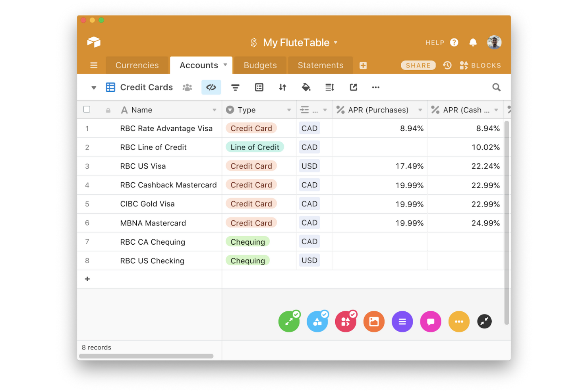Click the SHARE button

coord(418,65)
